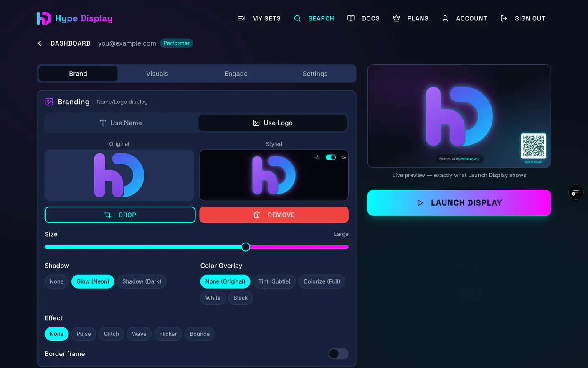Set Shadow to None
Screen dimensions: 588x368
pyautogui.click(x=56, y=281)
